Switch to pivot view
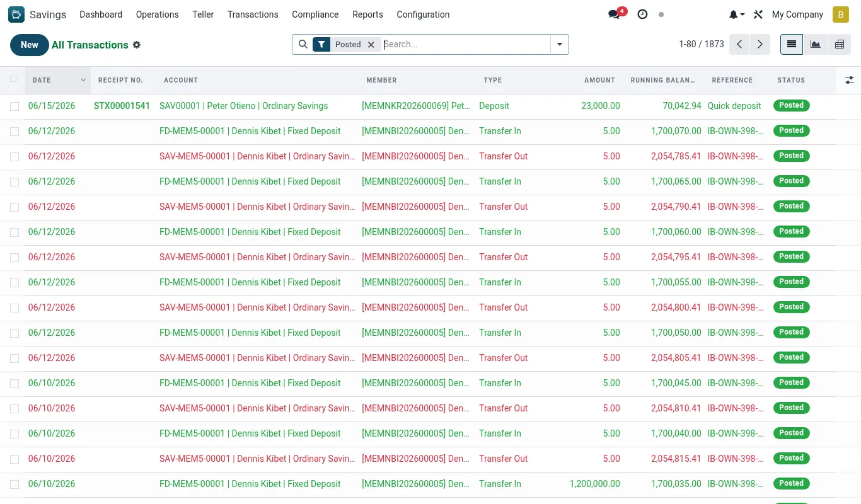This screenshot has width=861, height=504. click(840, 44)
